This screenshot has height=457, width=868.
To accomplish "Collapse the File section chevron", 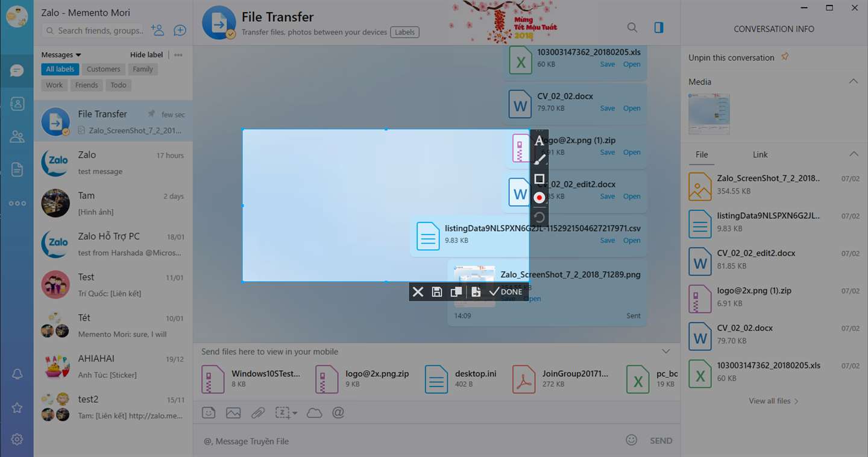I will pyautogui.click(x=854, y=154).
